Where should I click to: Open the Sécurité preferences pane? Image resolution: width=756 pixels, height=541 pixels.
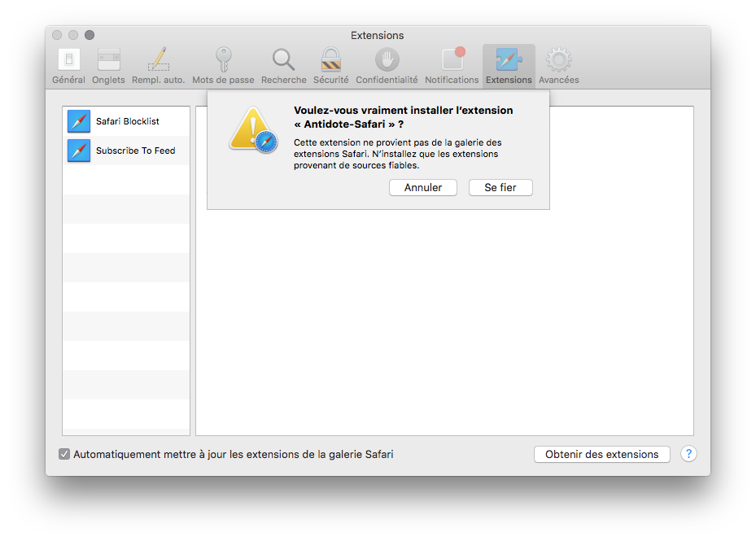[330, 66]
